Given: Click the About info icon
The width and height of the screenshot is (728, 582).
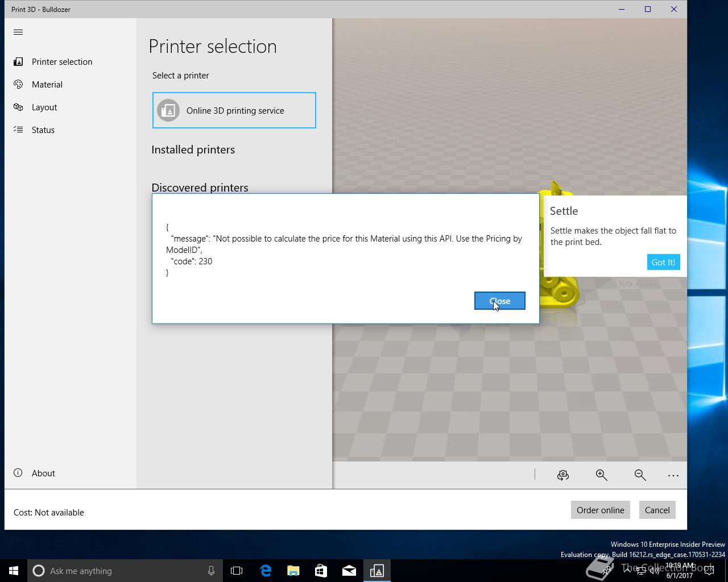Looking at the screenshot, I should [x=18, y=473].
